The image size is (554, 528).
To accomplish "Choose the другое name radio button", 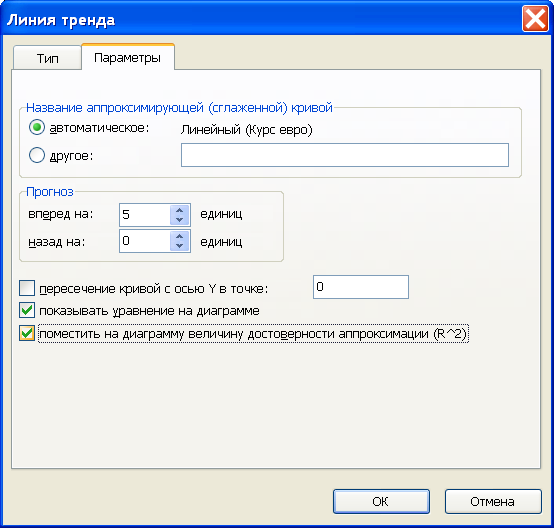I will pos(37,156).
